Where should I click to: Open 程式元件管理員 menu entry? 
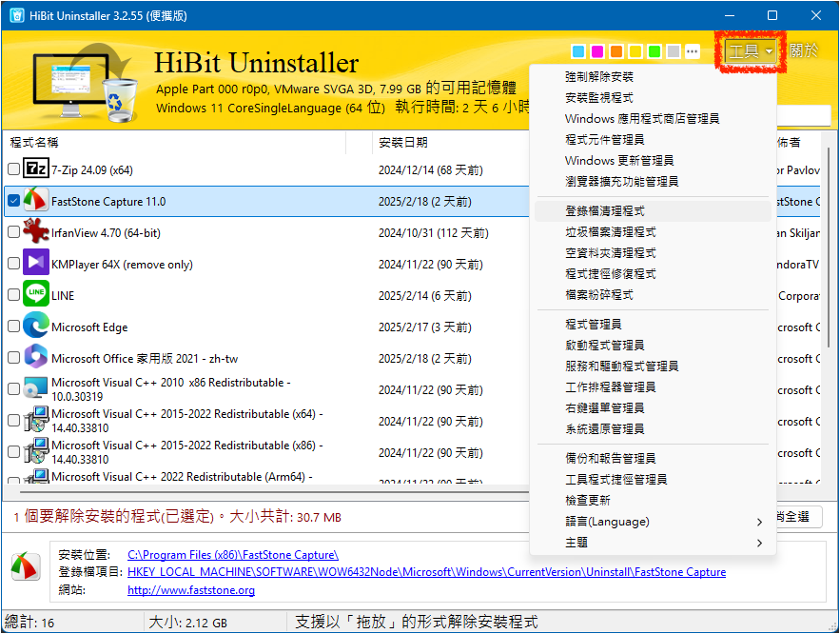[x=653, y=139]
